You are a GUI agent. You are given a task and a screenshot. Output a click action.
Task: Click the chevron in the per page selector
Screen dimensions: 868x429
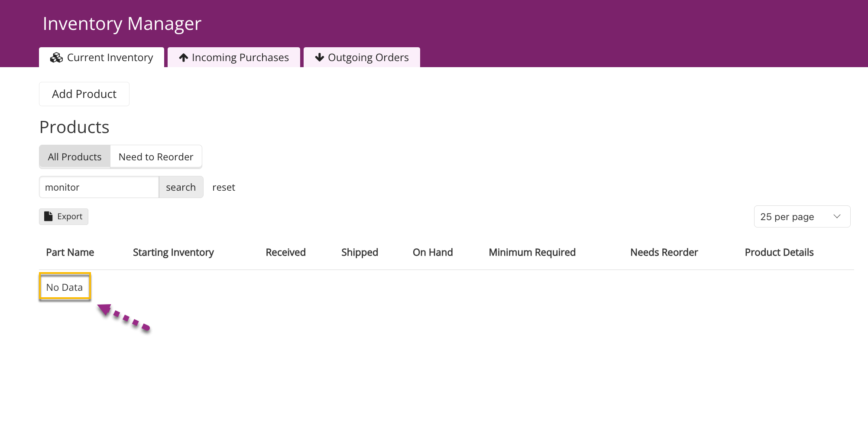pos(837,216)
